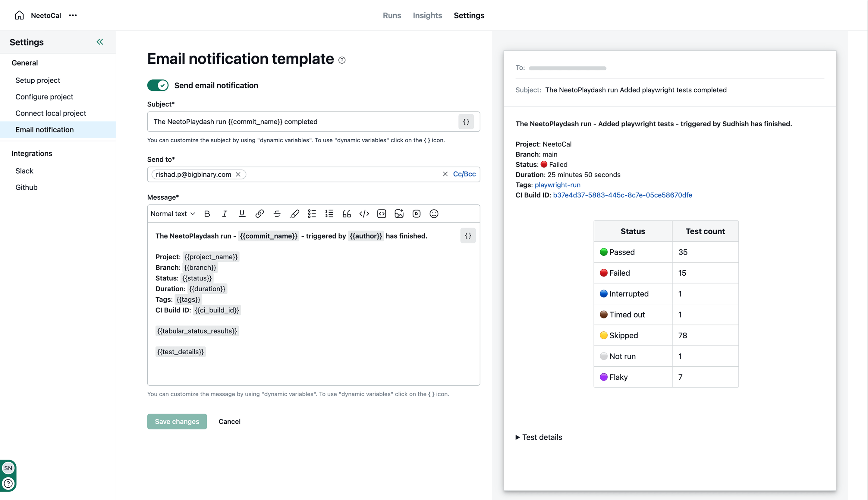Open the three-dots menu beside NeetoCal
The image size is (868, 500).
point(73,15)
